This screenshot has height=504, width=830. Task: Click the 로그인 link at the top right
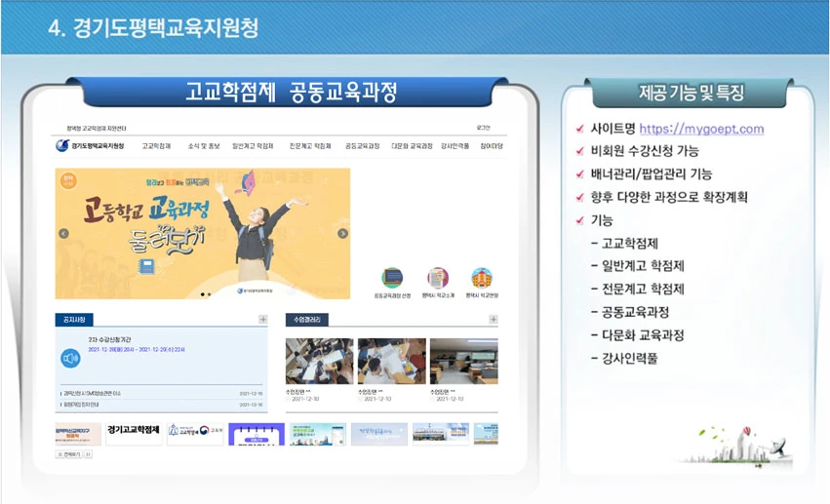coord(484,128)
